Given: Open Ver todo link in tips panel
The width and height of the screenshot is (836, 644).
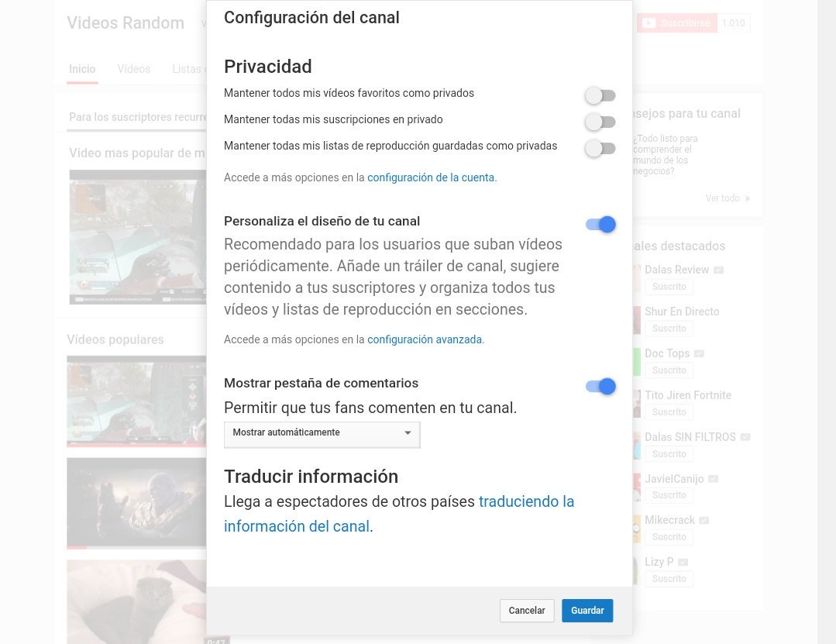Looking at the screenshot, I should pos(728,198).
